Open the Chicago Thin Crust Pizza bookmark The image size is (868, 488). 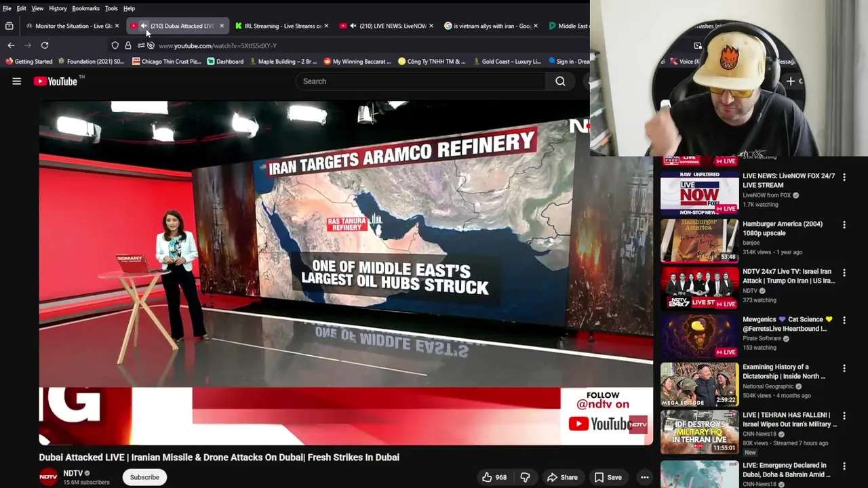click(x=166, y=62)
